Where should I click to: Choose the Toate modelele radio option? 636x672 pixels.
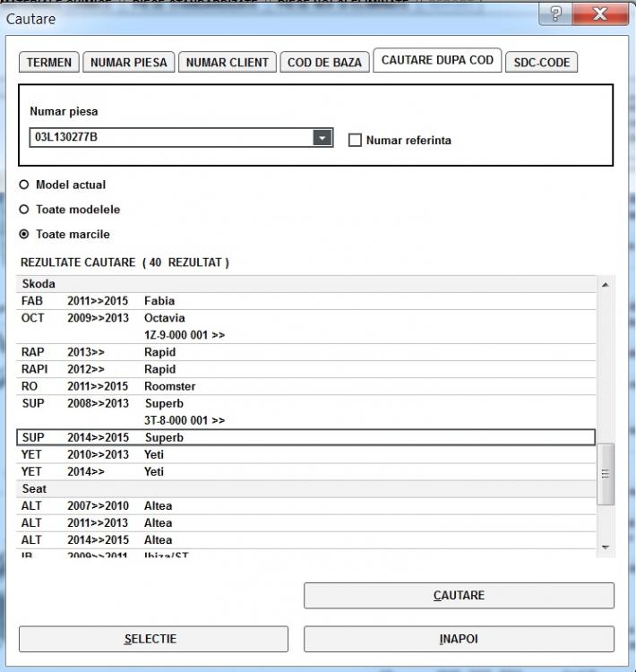(24, 210)
